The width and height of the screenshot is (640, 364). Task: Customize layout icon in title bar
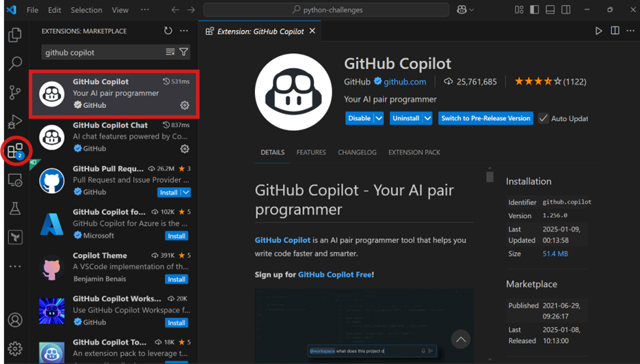(x=519, y=10)
